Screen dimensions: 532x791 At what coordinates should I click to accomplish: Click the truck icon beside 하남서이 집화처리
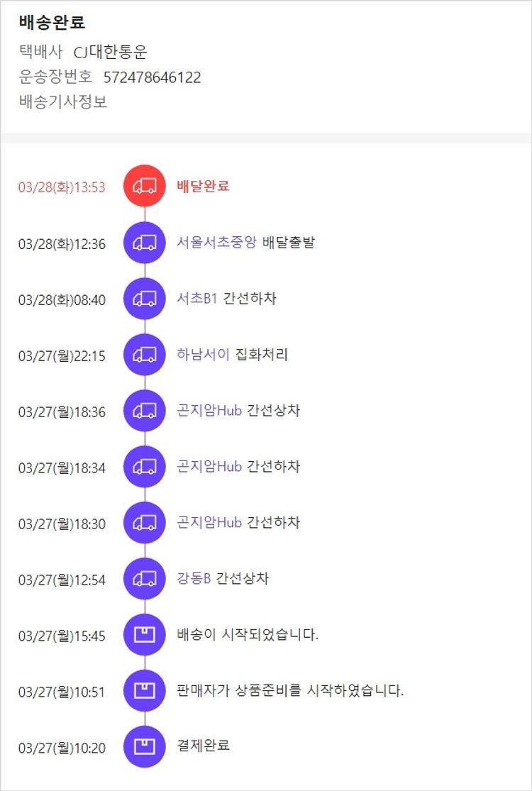145,355
